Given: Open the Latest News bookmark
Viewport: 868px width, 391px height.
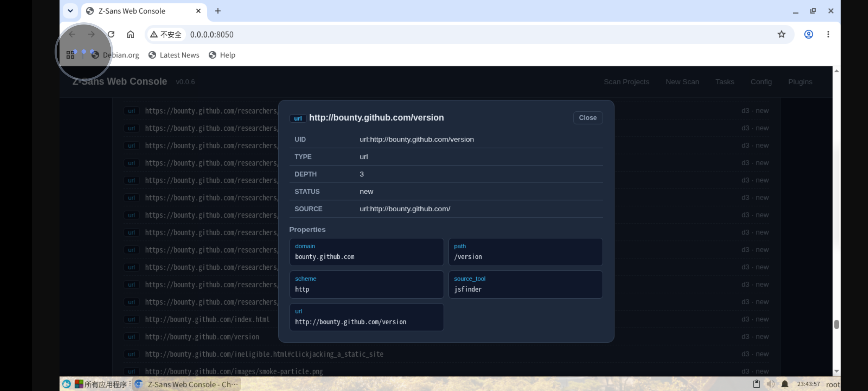Looking at the screenshot, I should [x=174, y=55].
